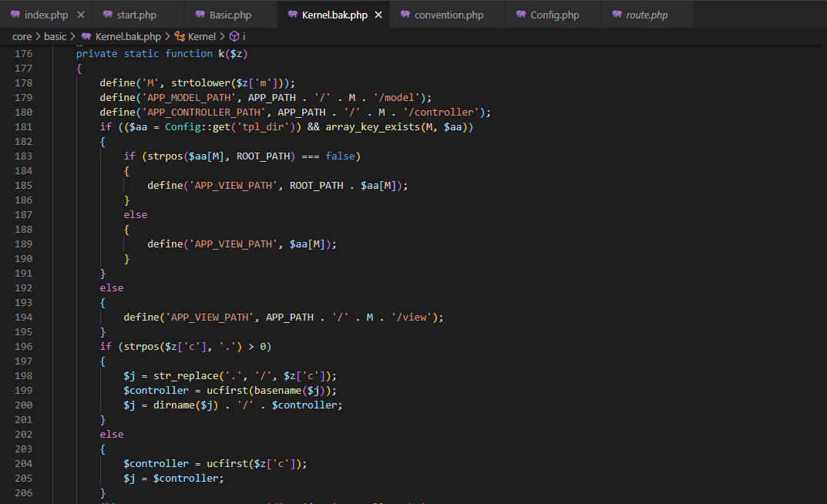Click '$controller' variable on line 204
The image size is (827, 504).
click(156, 464)
